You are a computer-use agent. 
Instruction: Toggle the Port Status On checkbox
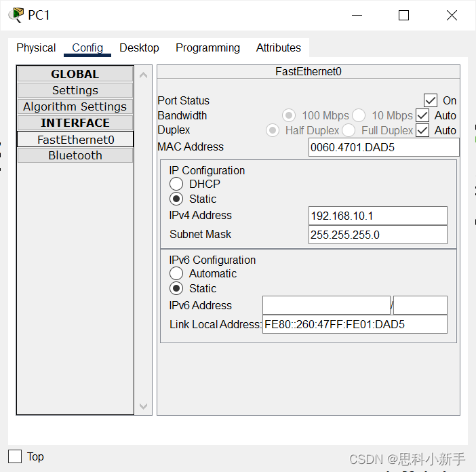coord(431,100)
